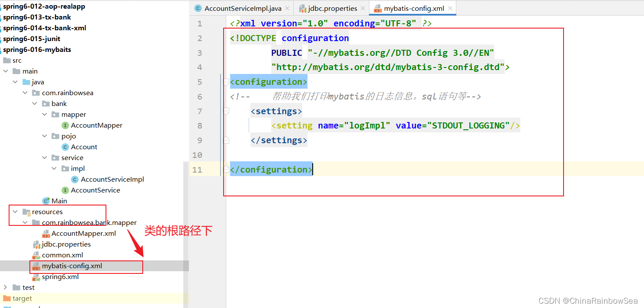Viewport: 644px width, 308px height.
Task: Click the fold end marker at line 9
Action: tap(226, 140)
